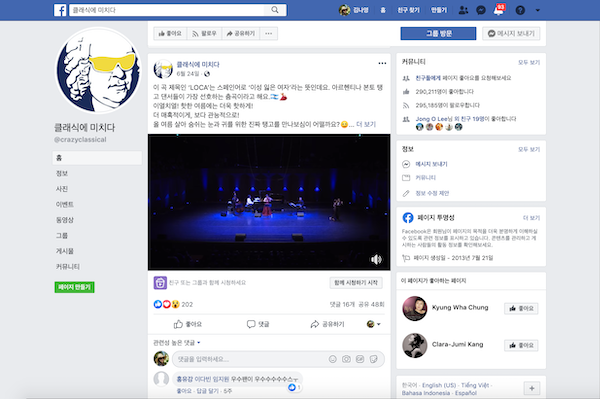The image size is (600, 399).
Task: Click 모두 보기 in the 정보 panel
Action: pyautogui.click(x=529, y=150)
